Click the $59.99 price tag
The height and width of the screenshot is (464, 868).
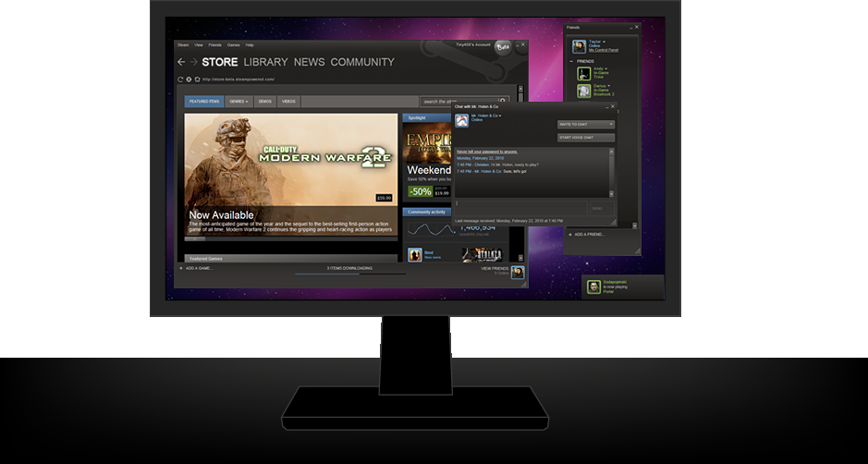(x=384, y=198)
